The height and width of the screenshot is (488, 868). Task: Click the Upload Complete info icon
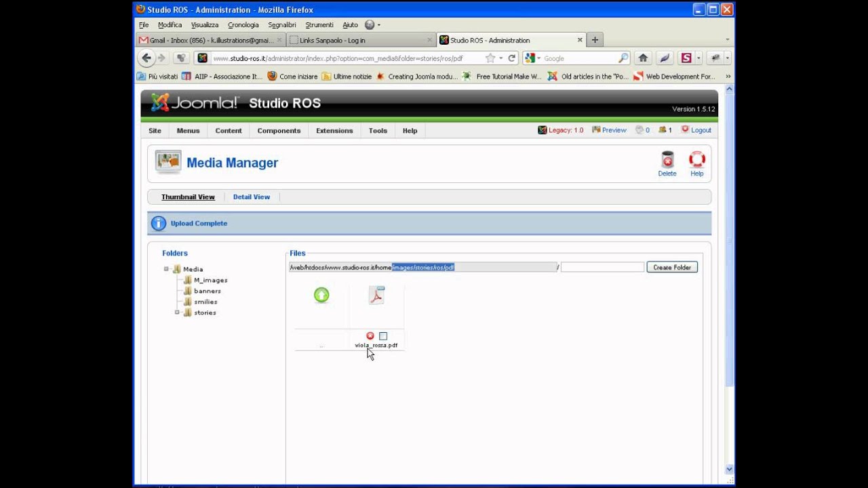(x=159, y=223)
